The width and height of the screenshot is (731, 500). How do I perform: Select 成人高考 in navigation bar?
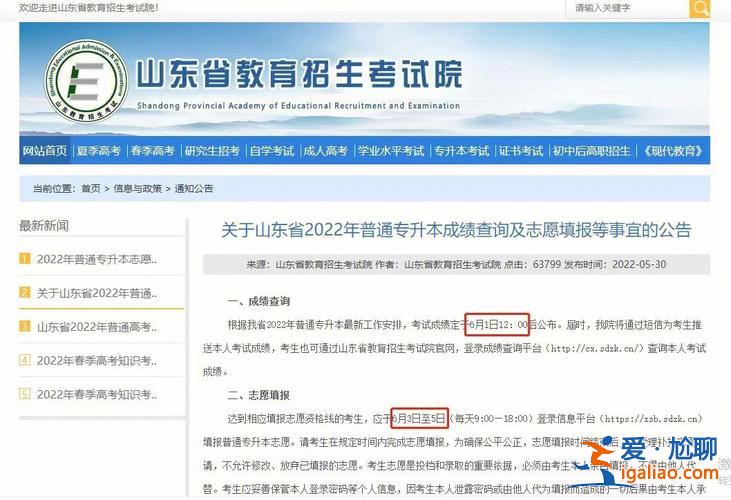(x=325, y=151)
